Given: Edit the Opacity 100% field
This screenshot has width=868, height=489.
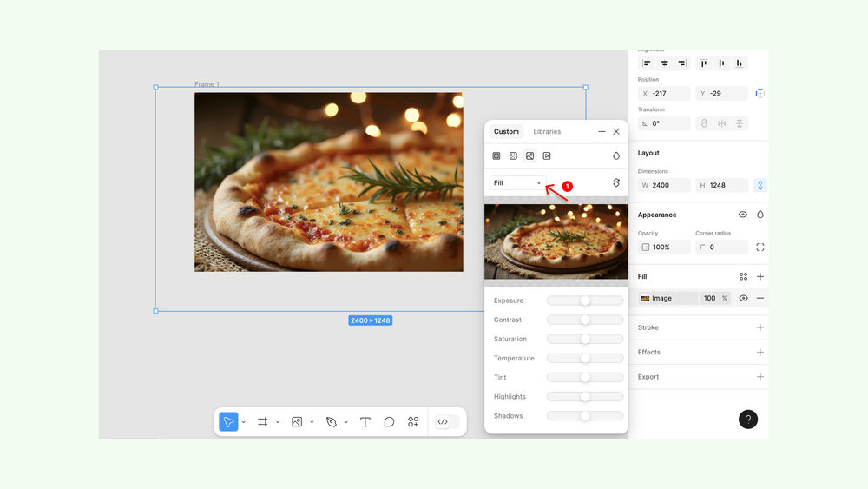Looking at the screenshot, I should coord(664,247).
